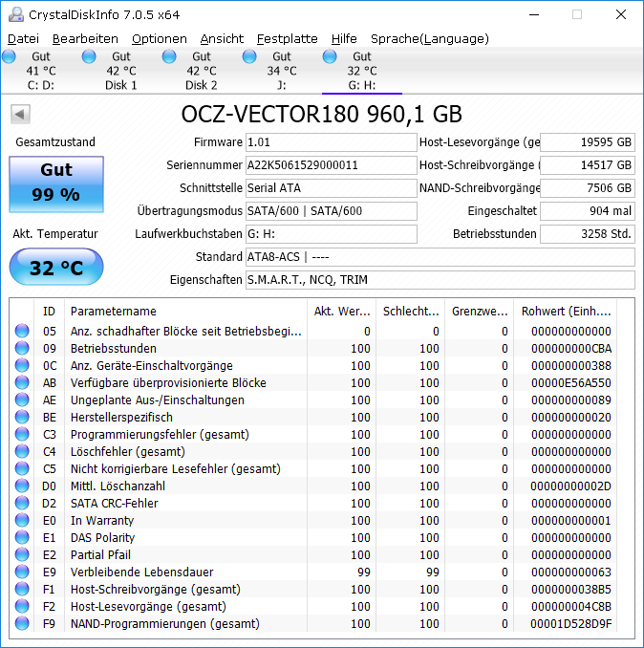
Task: Select the J: disk tab
Action: [x=281, y=71]
